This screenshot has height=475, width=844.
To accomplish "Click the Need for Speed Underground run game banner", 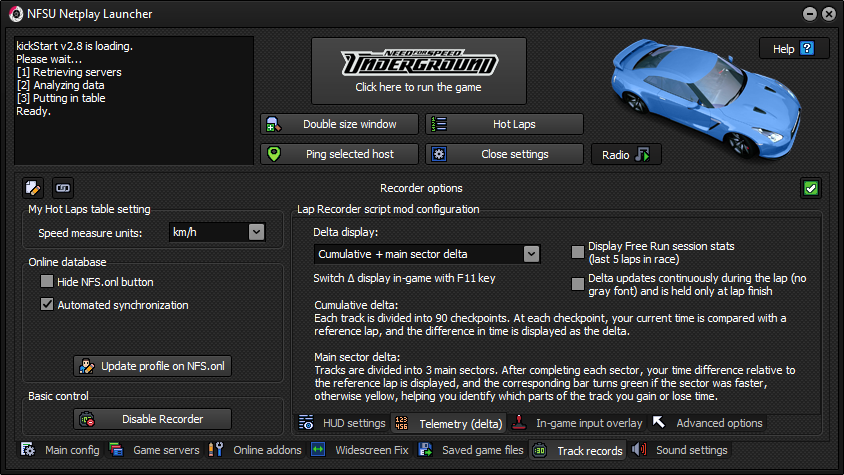I will 418,71.
